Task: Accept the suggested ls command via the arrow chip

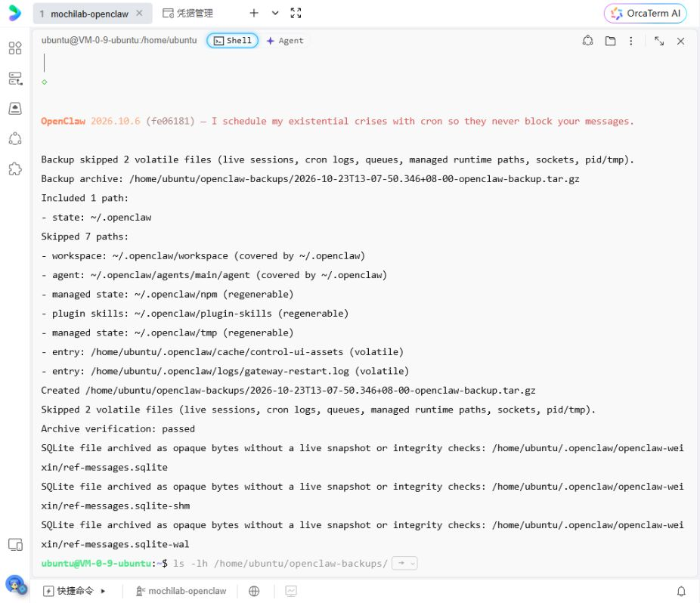Action: [404, 563]
